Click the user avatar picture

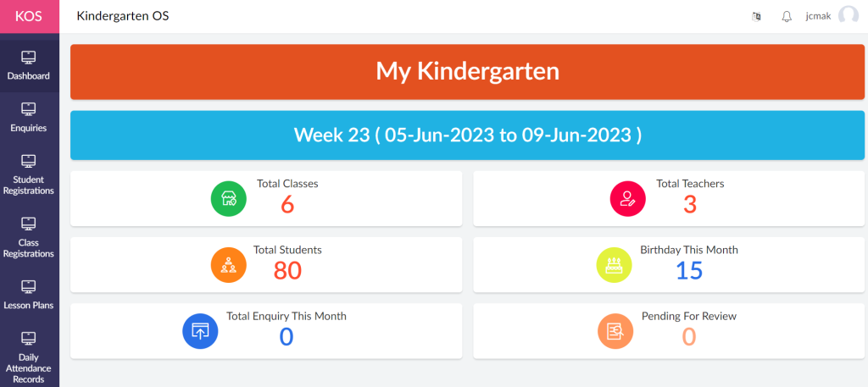pyautogui.click(x=848, y=16)
